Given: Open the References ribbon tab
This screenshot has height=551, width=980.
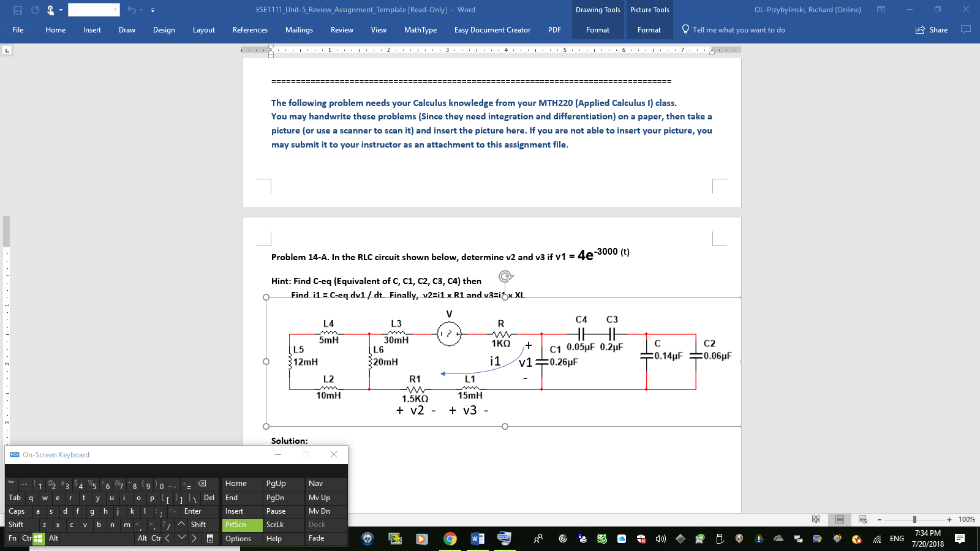Looking at the screenshot, I should pyautogui.click(x=250, y=29).
